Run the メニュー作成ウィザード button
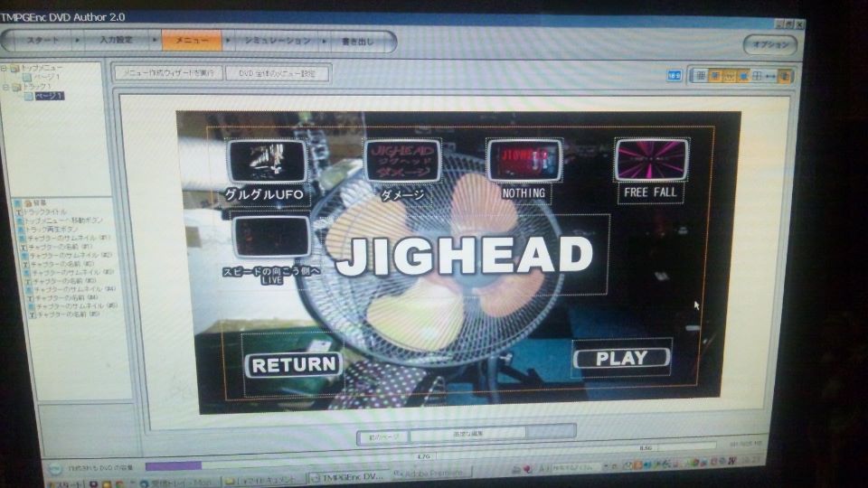 pos(168,73)
